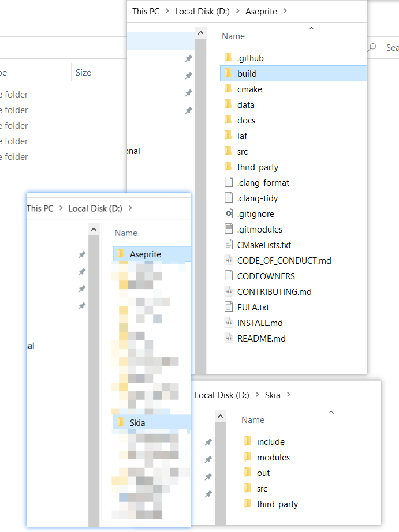Click Aseprite breadcrumb segment in address bar
Screen dimensions: 399x532
click(x=261, y=11)
